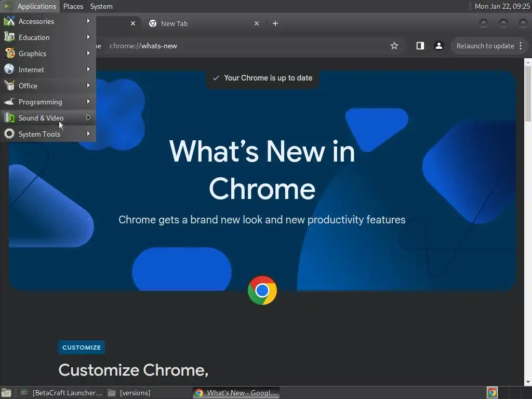Click the Graphics palette icon
Viewport: 532px width, 399px height.
point(9,54)
